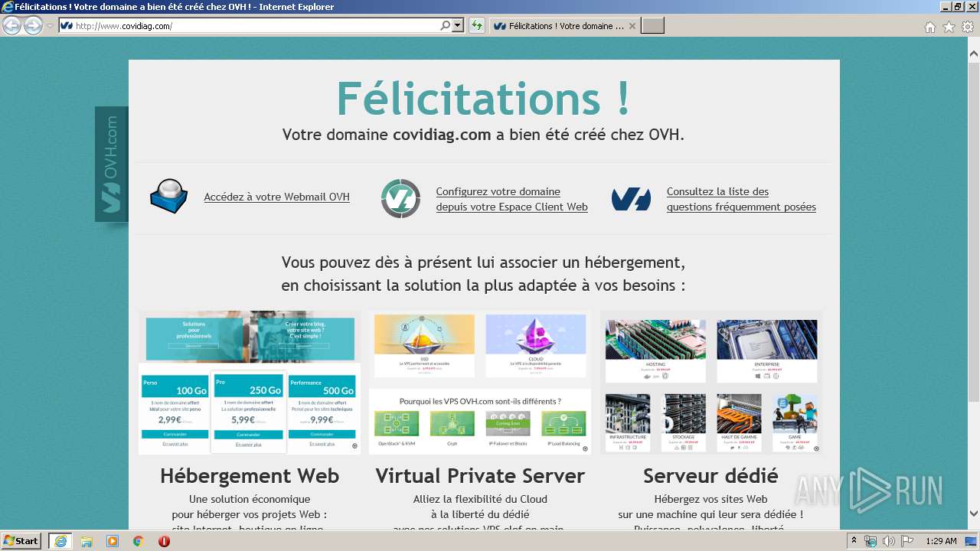Open the Serveur dédié hardware thumbnail
The width and height of the screenshot is (980, 551).
710,382
